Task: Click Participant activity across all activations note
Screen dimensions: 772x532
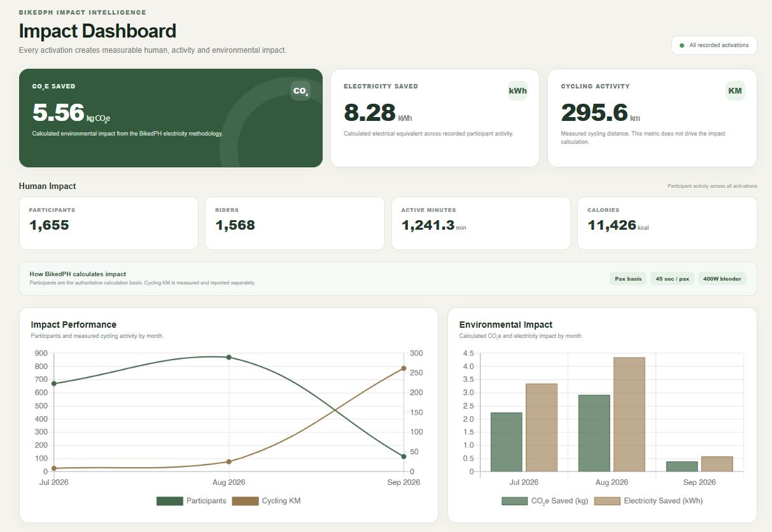Action: [x=712, y=186]
